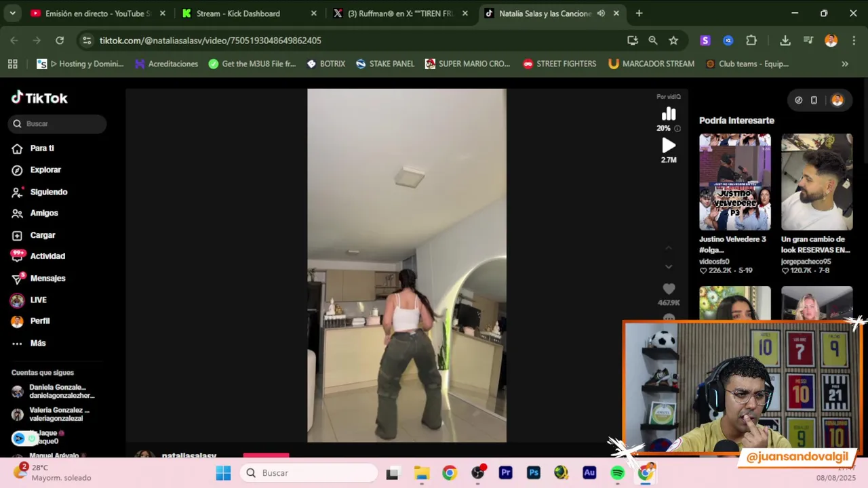Open File Explorer from taskbar
868x488 pixels.
pyautogui.click(x=422, y=473)
